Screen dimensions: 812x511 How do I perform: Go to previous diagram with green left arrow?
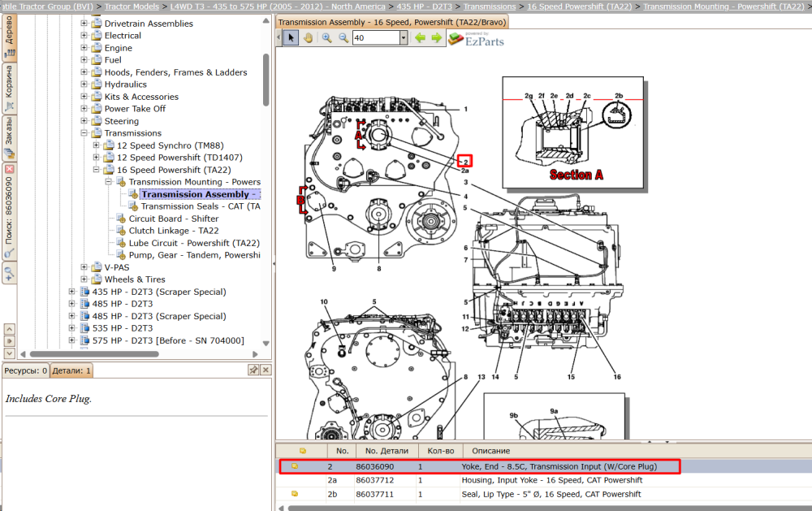(x=420, y=38)
